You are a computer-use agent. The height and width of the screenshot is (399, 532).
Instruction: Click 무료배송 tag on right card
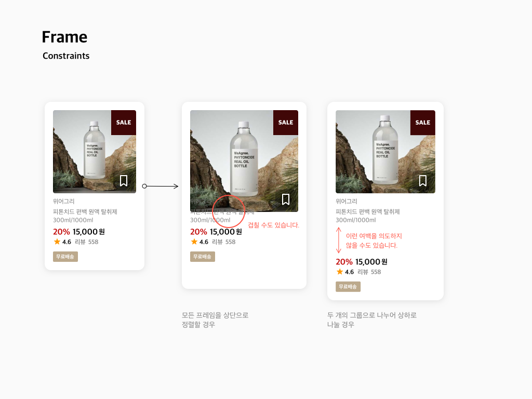click(x=348, y=286)
